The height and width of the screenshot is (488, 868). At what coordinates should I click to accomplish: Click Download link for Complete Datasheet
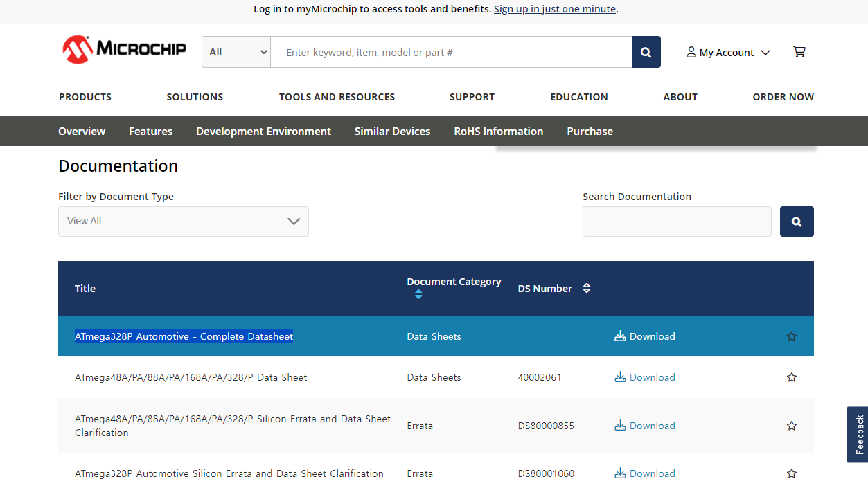point(652,336)
